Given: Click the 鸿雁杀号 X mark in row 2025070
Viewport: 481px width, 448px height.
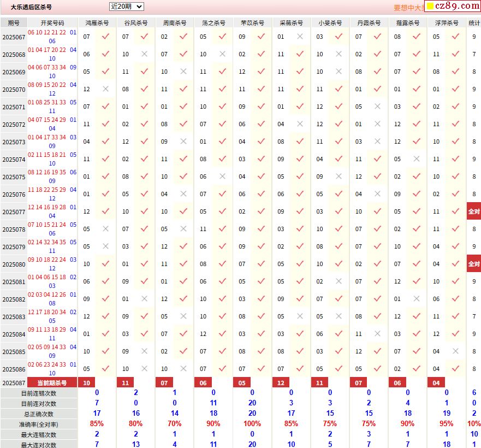Looking at the screenshot, I should click(105, 89).
